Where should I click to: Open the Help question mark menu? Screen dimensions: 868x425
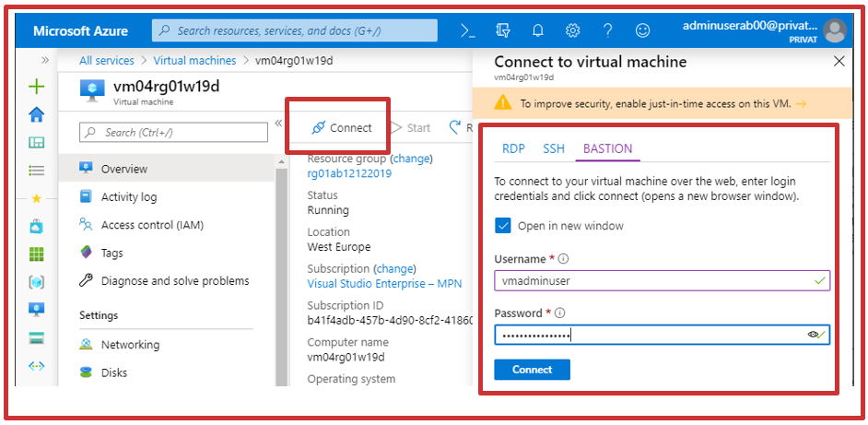pos(608,31)
